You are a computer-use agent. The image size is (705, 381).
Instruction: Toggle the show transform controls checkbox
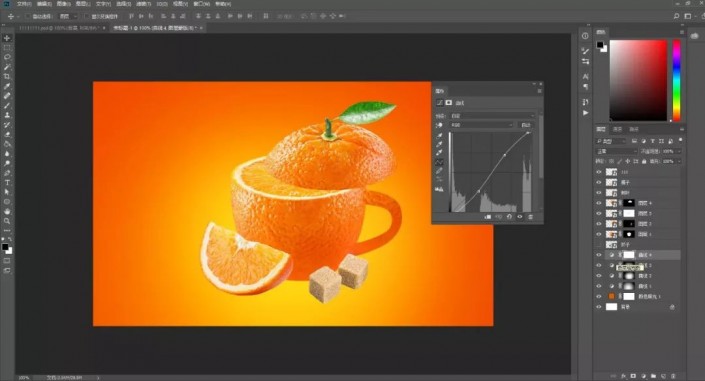[x=87, y=16]
